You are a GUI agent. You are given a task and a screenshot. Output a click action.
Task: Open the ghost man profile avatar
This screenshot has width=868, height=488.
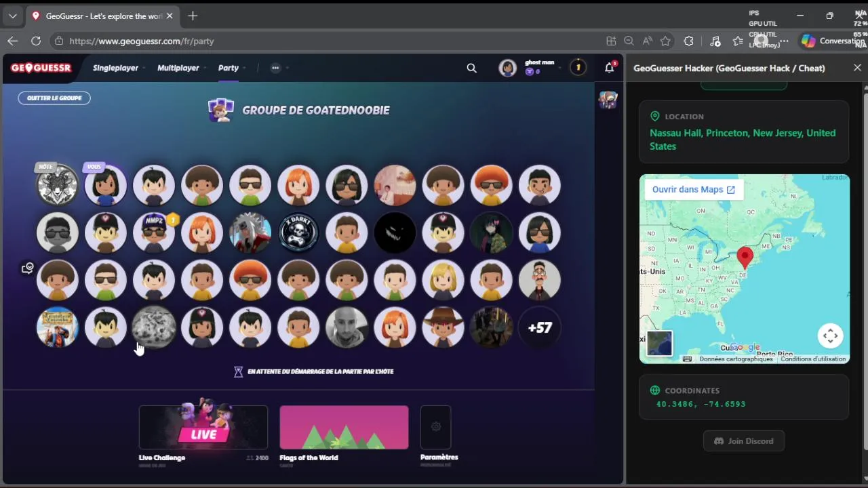[507, 68]
